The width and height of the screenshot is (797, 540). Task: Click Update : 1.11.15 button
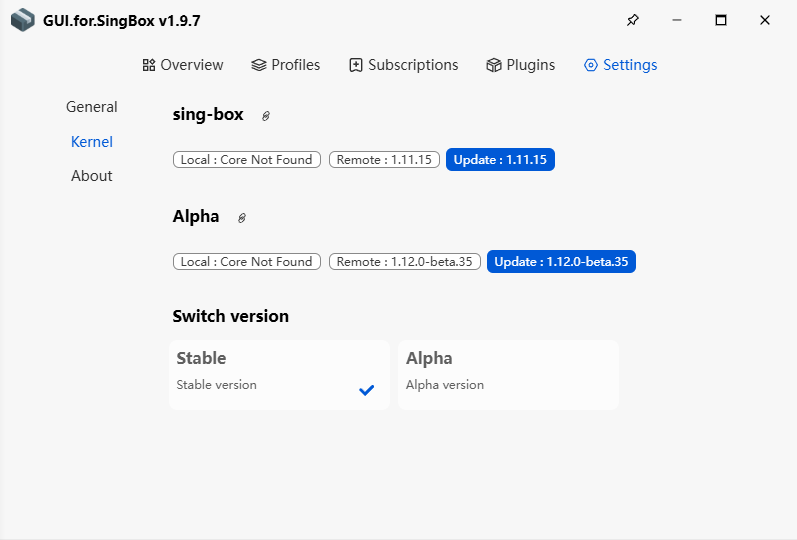[500, 160]
